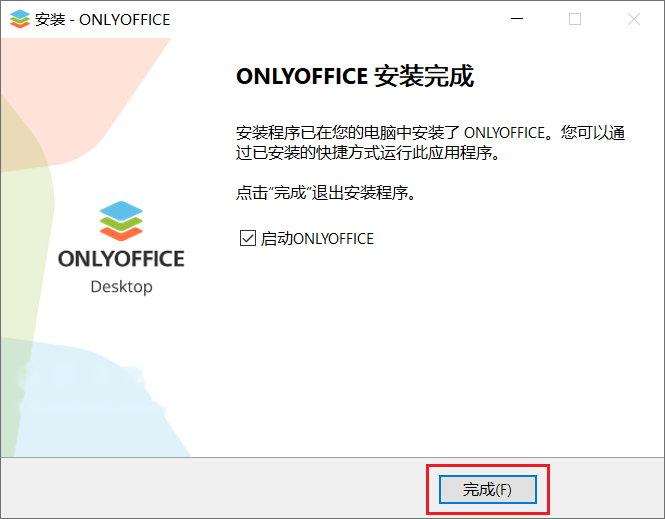Click the ONLYOFFICE Desktop logo in side panel
Viewport: 665px width, 519px height.
[x=121, y=247]
